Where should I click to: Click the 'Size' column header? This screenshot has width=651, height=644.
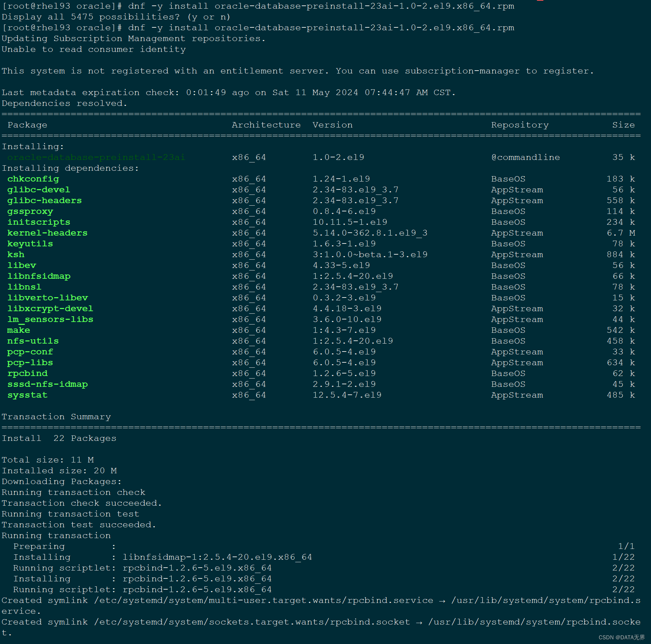(623, 125)
